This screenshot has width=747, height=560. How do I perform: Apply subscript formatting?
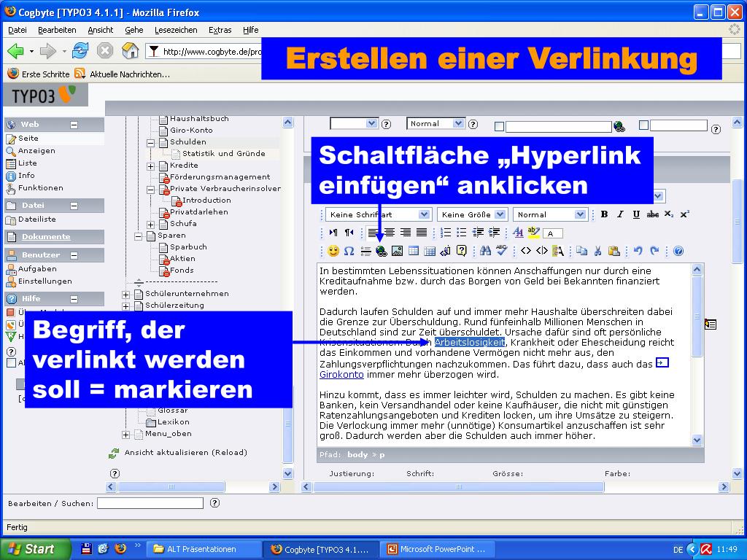[669, 214]
